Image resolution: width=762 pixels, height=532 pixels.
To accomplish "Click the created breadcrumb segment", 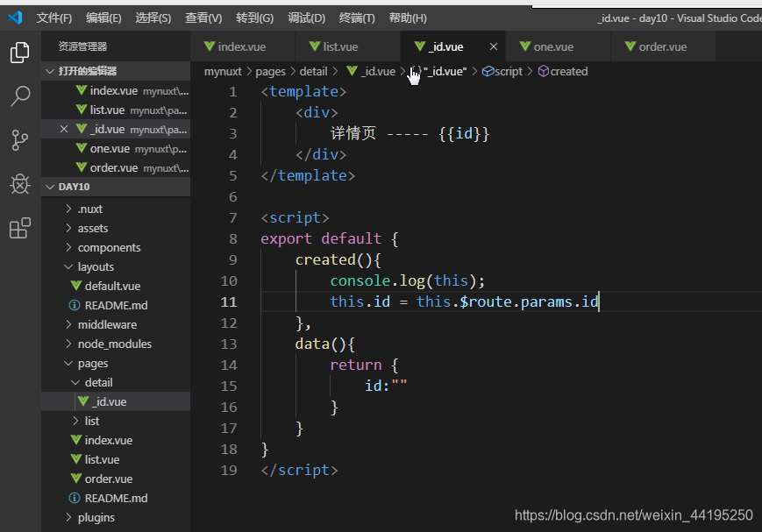I will pyautogui.click(x=568, y=71).
